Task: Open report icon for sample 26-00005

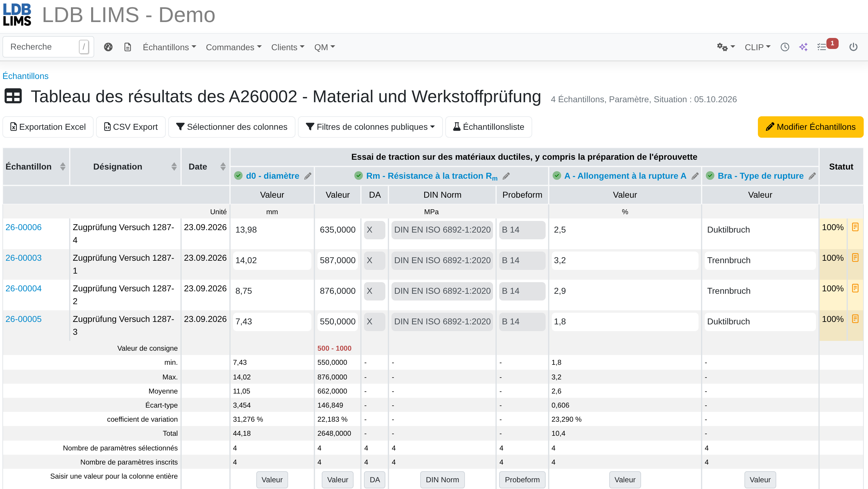Action: 855,319
